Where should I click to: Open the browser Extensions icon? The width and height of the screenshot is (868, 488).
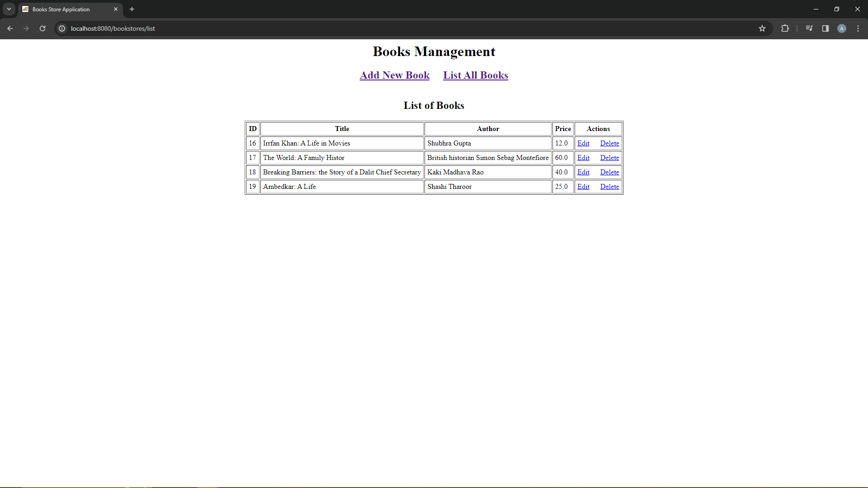pyautogui.click(x=785, y=28)
